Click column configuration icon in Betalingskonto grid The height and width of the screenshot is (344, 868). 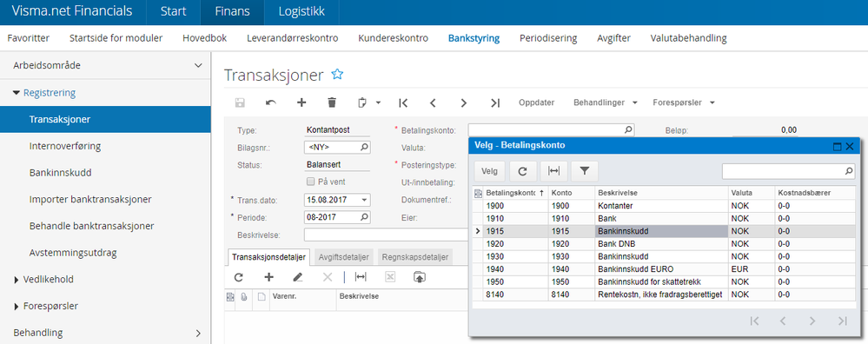tap(478, 193)
